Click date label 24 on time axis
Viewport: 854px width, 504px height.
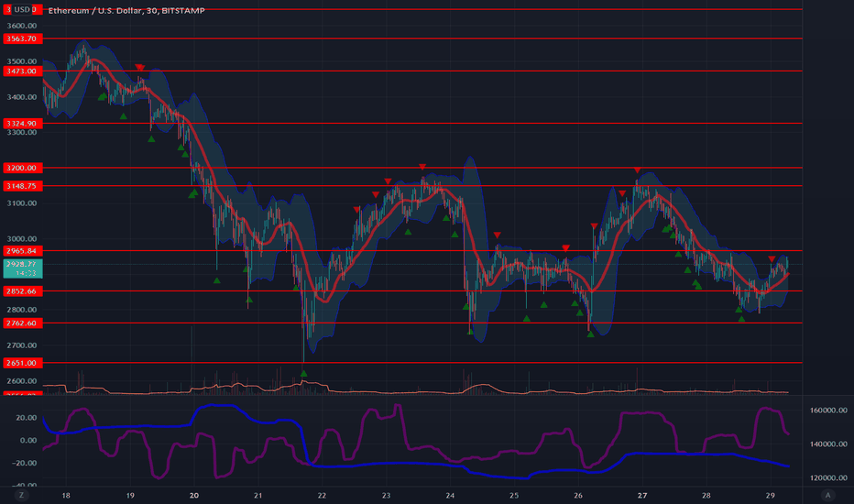click(450, 495)
